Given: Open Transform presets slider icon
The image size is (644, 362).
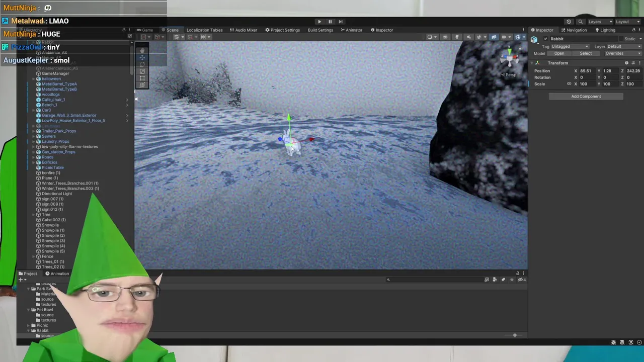Looking at the screenshot, I should click(x=633, y=63).
